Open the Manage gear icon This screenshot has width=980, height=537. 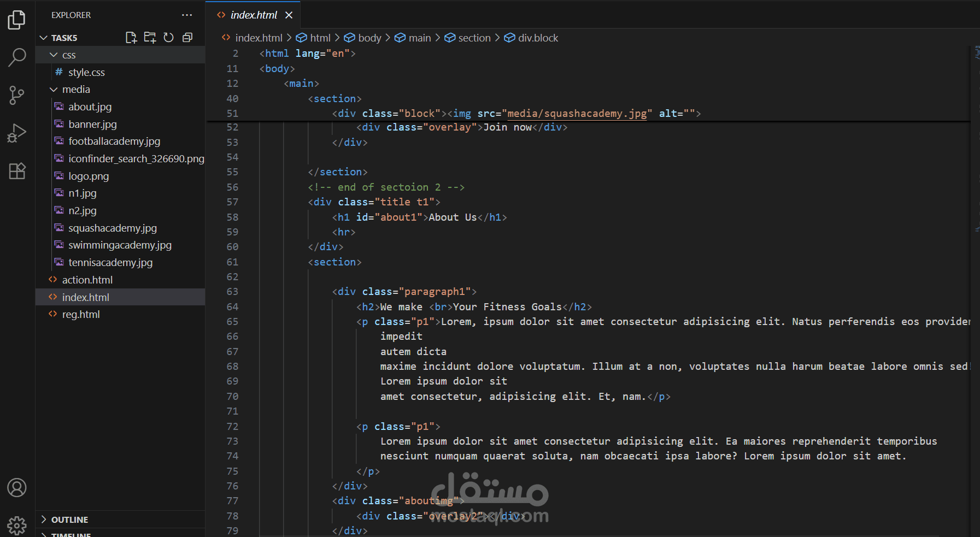click(17, 526)
